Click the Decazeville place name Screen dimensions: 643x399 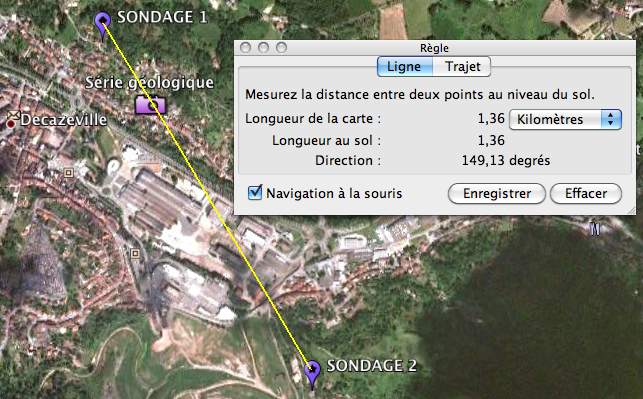coord(64,120)
